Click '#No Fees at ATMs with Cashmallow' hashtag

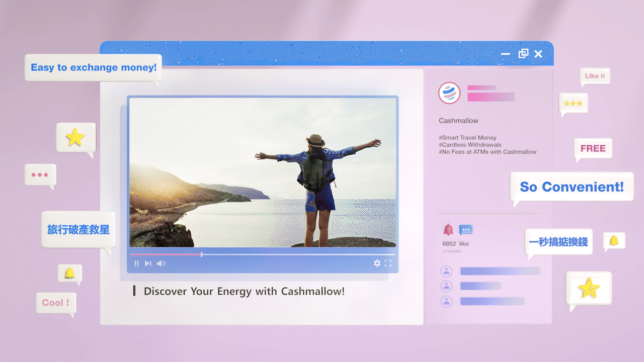488,152
